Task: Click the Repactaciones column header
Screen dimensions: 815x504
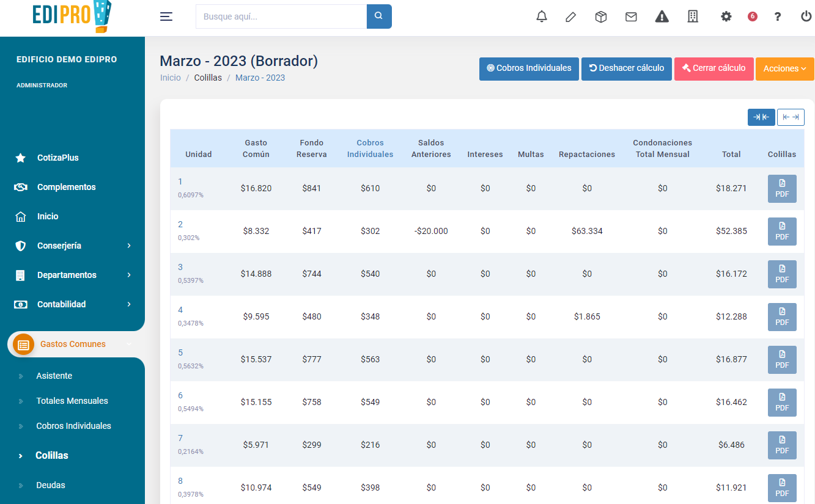Action: click(x=587, y=155)
